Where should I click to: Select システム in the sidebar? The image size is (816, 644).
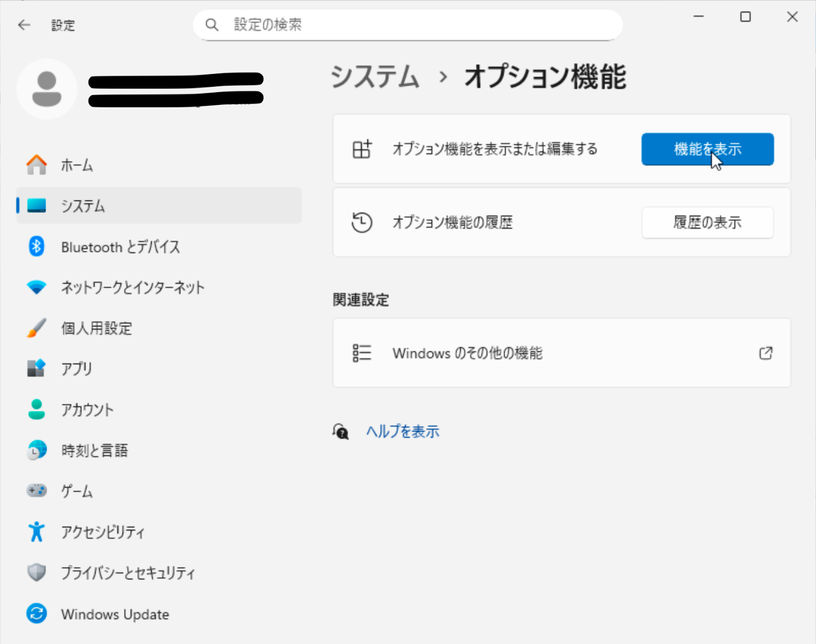159,206
